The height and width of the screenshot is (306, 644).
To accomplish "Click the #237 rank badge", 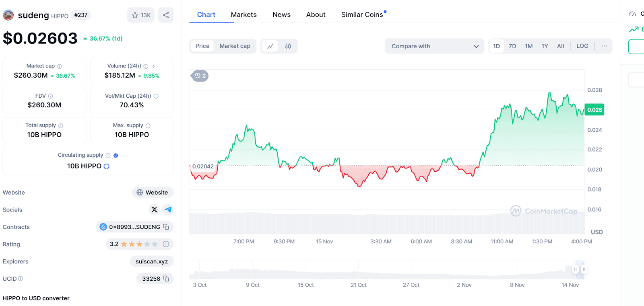I will pyautogui.click(x=81, y=15).
